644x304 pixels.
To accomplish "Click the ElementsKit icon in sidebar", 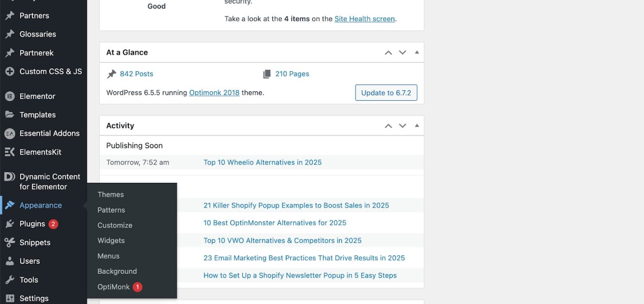I will point(9,152).
